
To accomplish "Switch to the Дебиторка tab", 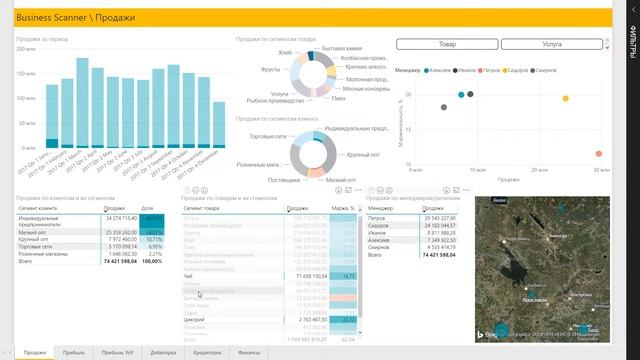I will [x=163, y=353].
